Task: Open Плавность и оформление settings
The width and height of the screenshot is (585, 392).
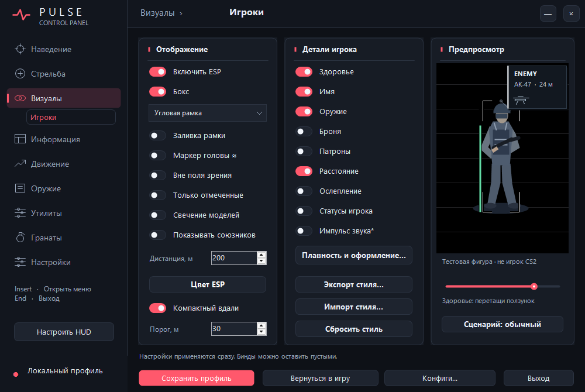Action: (354, 255)
